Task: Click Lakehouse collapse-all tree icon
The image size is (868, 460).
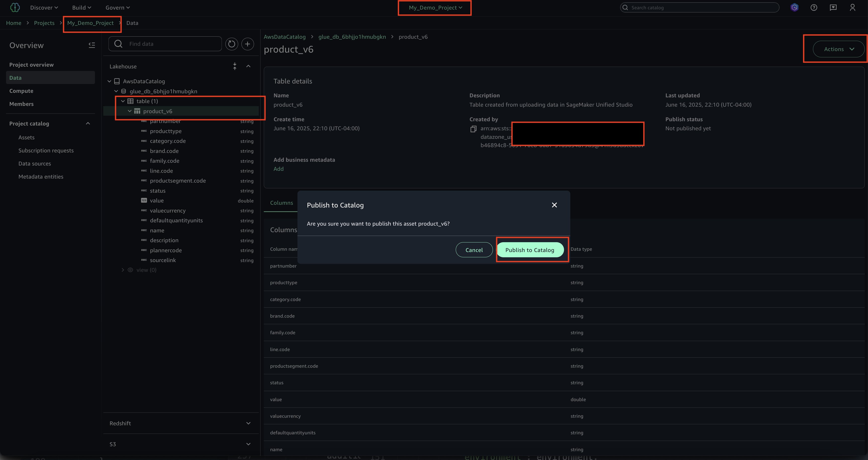Action: point(234,66)
